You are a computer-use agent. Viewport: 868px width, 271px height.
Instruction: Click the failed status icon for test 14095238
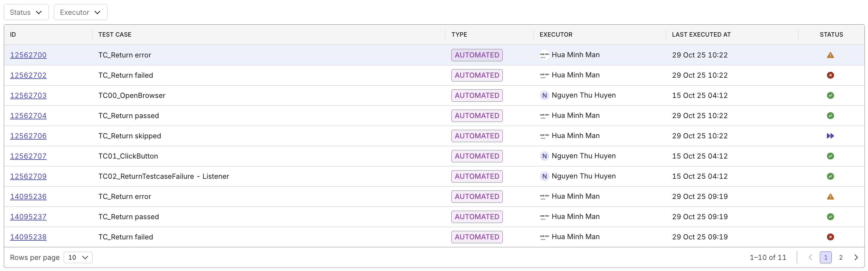[x=830, y=237]
